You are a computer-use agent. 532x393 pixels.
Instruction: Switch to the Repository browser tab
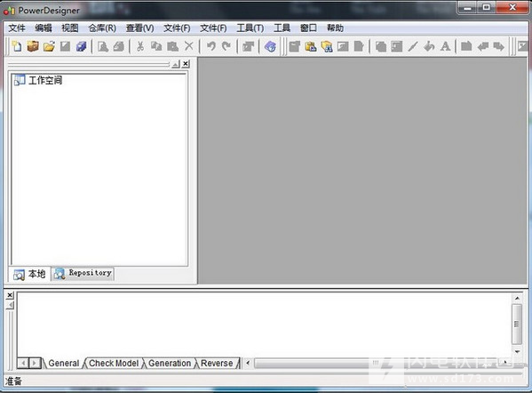[x=83, y=273]
